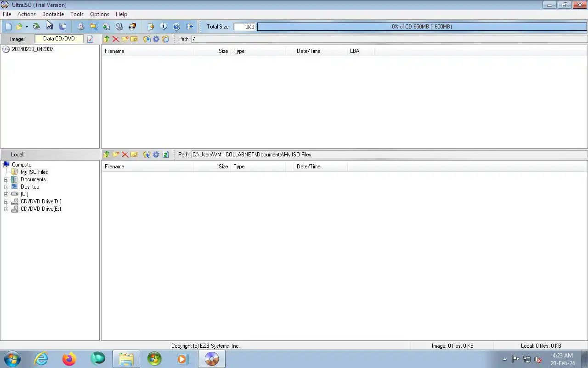The height and width of the screenshot is (368, 588).
Task: Click the Save As toolbar icon
Action: 62,27
